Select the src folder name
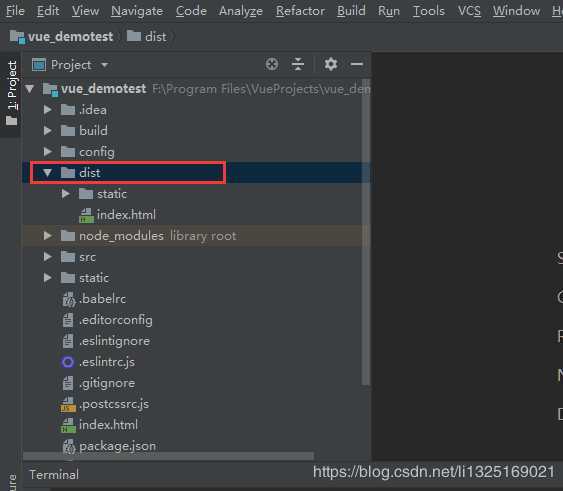The width and height of the screenshot is (563, 491). tap(87, 257)
